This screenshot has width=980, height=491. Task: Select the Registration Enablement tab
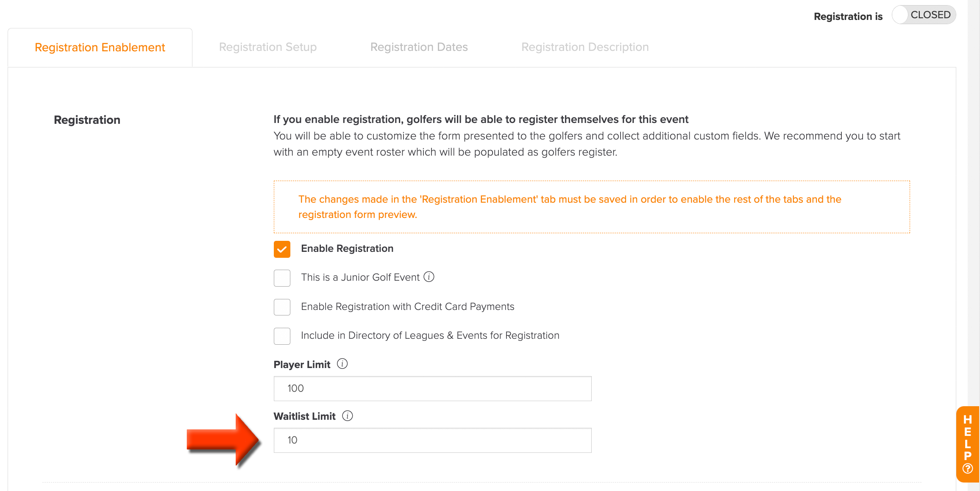coord(100,47)
